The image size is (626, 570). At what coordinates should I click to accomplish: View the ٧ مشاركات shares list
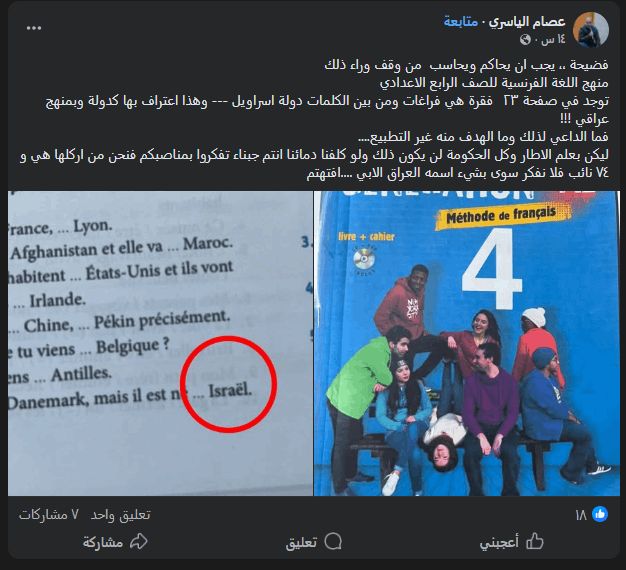tap(49, 515)
